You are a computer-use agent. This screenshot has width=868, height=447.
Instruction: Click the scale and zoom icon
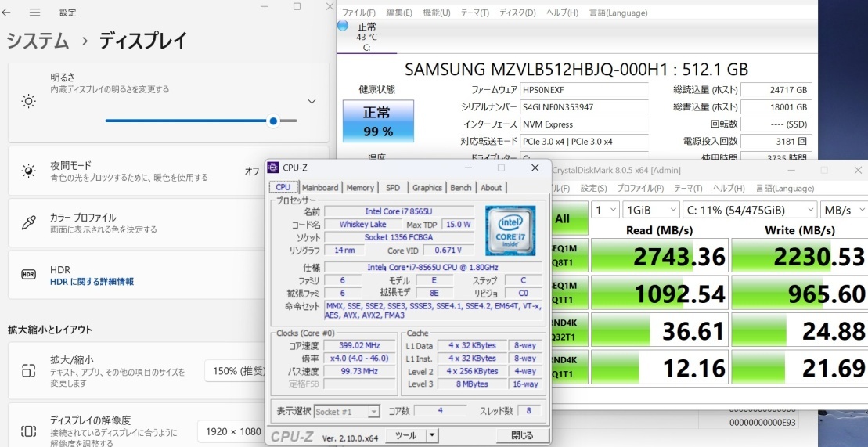[28, 370]
